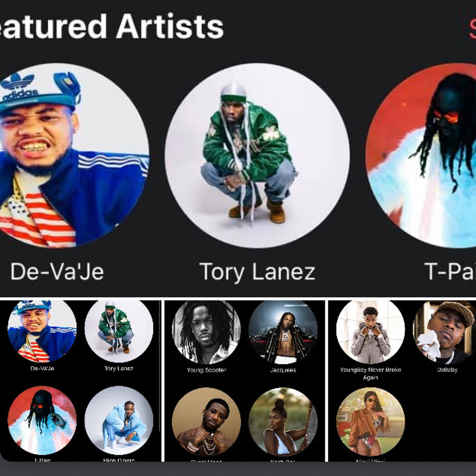Screen dimensions: 476x476
Task: Click the "Jacquees" name text
Action: tap(283, 370)
